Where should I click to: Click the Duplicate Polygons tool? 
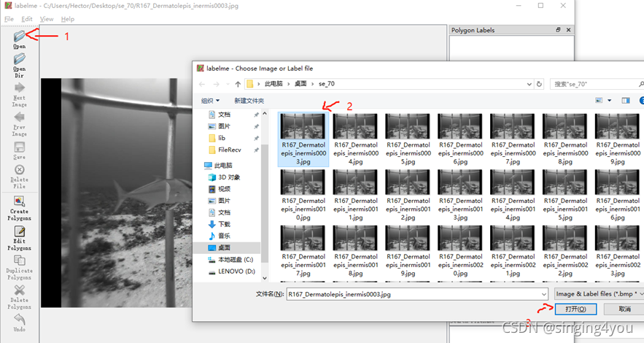(19, 267)
